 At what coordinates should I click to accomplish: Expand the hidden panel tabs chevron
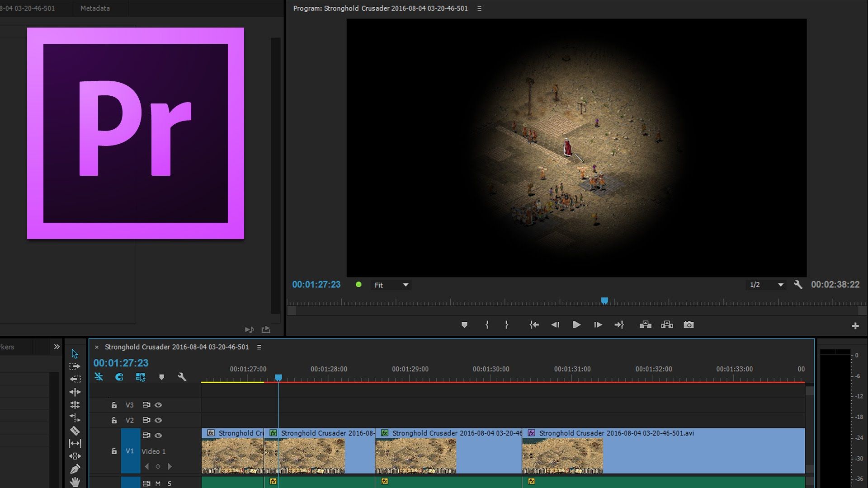57,347
